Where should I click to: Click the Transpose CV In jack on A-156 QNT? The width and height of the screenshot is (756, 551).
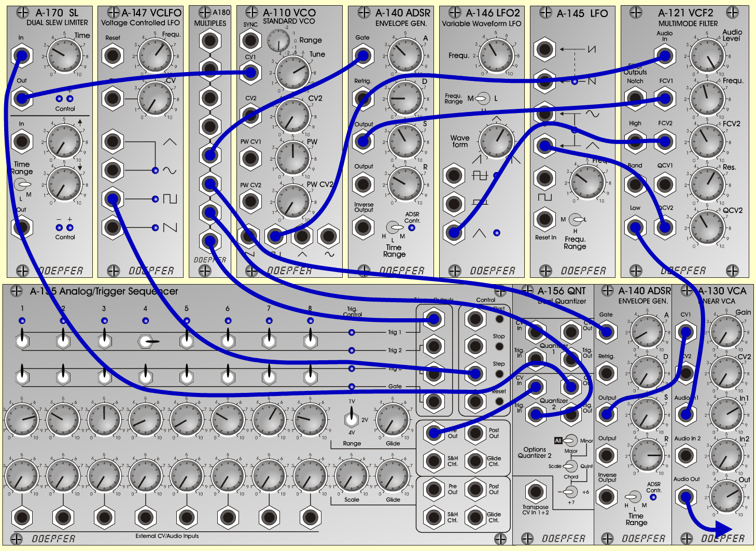tap(535, 491)
